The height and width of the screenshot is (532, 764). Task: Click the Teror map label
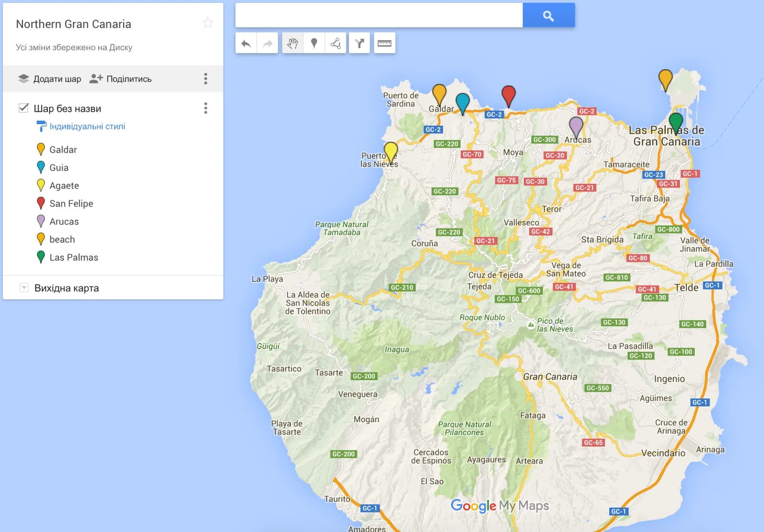pyautogui.click(x=552, y=209)
